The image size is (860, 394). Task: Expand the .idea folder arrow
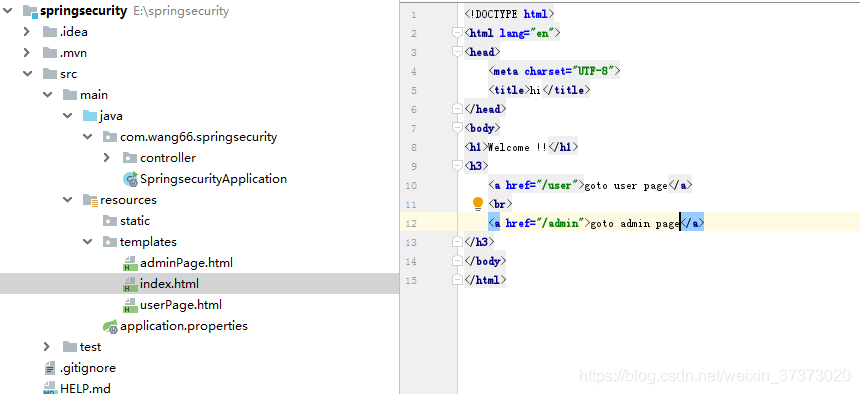(x=26, y=32)
